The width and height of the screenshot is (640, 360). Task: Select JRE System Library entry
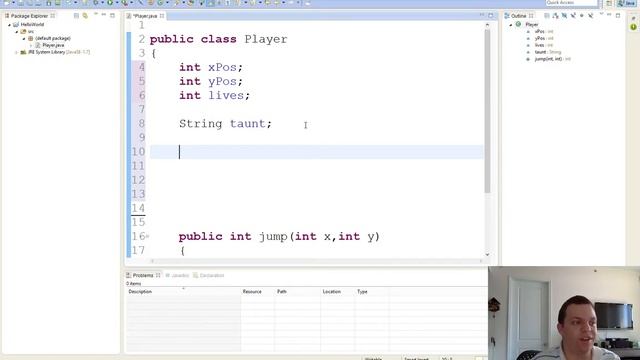58,52
